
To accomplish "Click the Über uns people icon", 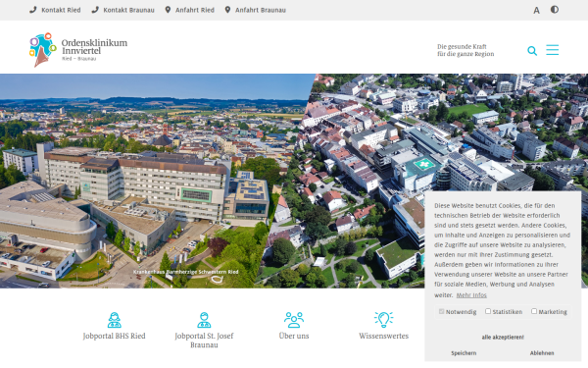I will pyautogui.click(x=294, y=320).
